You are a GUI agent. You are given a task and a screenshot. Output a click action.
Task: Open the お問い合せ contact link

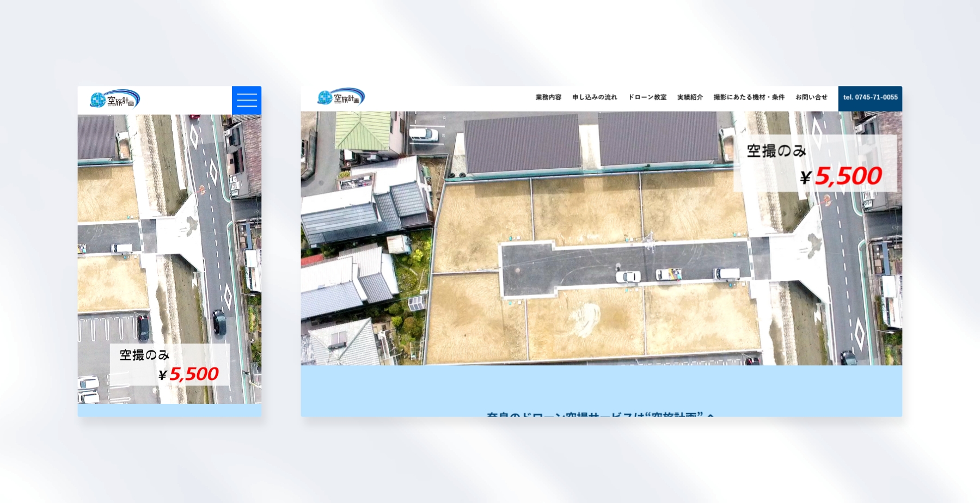811,97
